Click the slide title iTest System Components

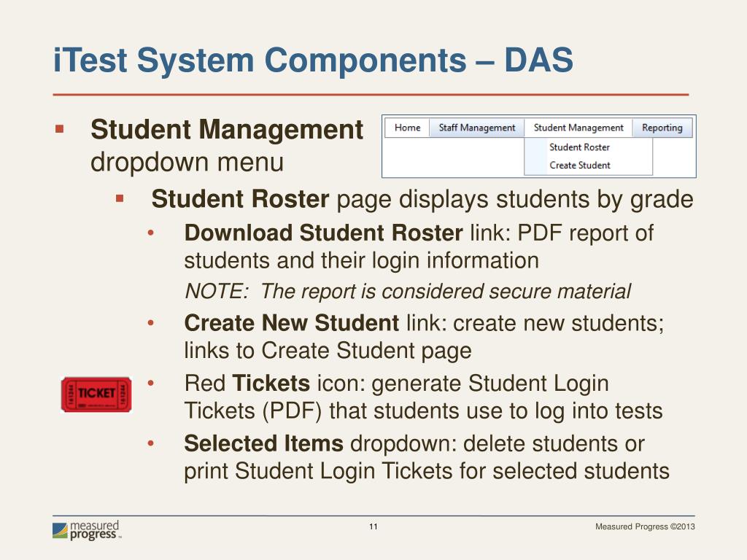pos(313,60)
